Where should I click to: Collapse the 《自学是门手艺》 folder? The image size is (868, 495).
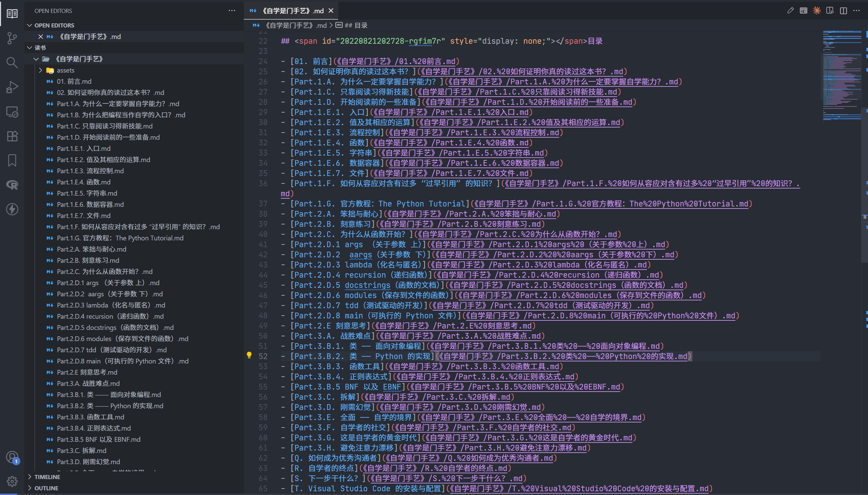(36, 59)
